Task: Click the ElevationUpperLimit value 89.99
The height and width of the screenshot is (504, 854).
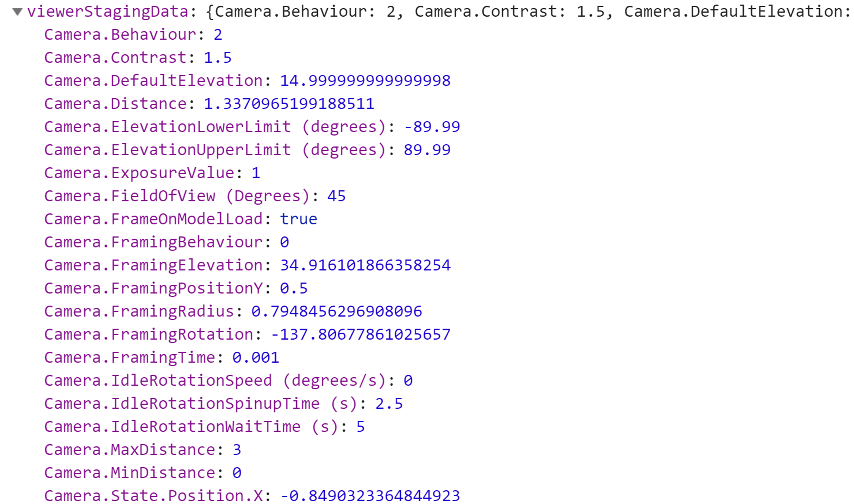Action: click(x=427, y=150)
